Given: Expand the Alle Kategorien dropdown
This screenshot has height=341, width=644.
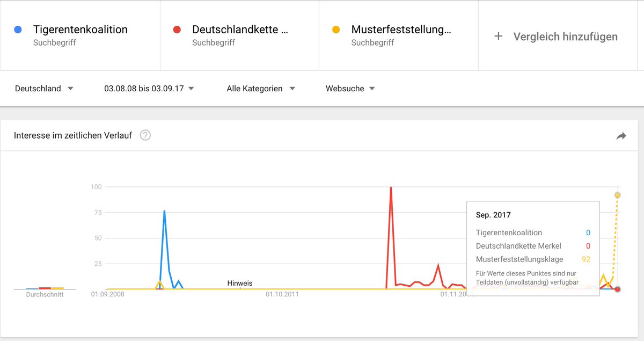Looking at the screenshot, I should click(261, 89).
